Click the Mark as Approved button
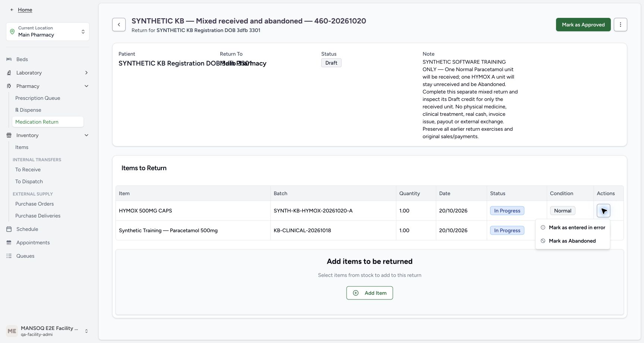This screenshot has width=644, height=343. pyautogui.click(x=583, y=25)
